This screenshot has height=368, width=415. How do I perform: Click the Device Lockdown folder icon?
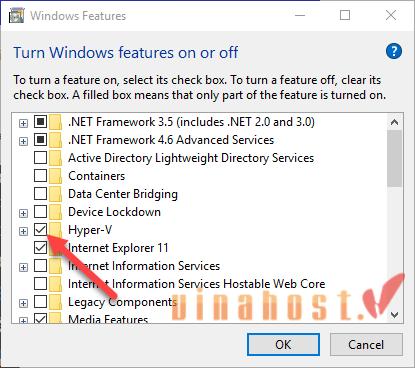[56, 212]
